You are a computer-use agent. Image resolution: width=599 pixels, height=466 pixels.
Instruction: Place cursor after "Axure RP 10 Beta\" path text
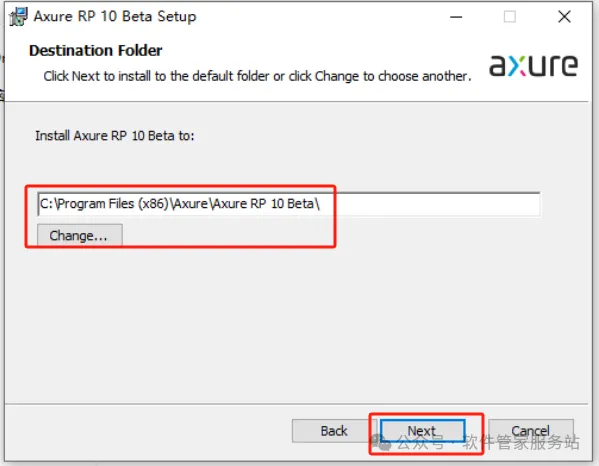[x=321, y=204]
